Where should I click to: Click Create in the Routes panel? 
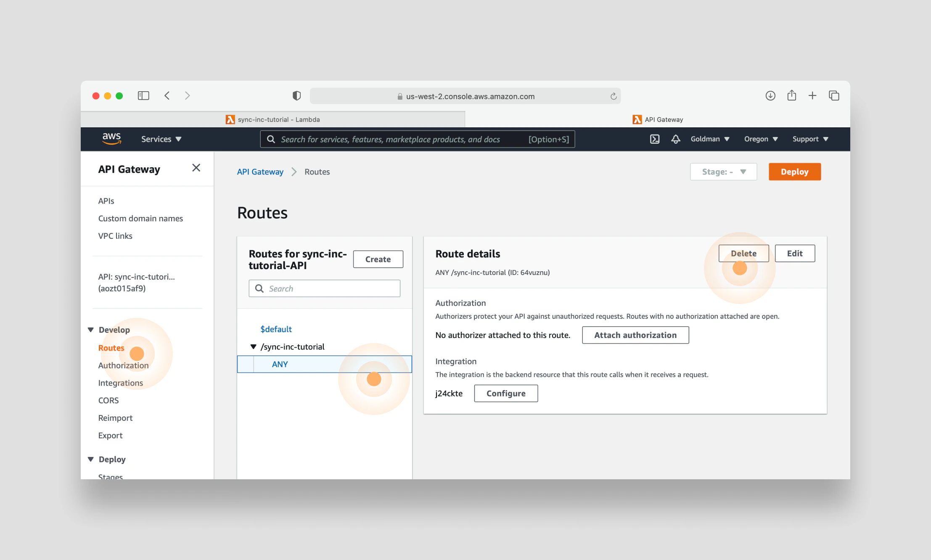(378, 259)
